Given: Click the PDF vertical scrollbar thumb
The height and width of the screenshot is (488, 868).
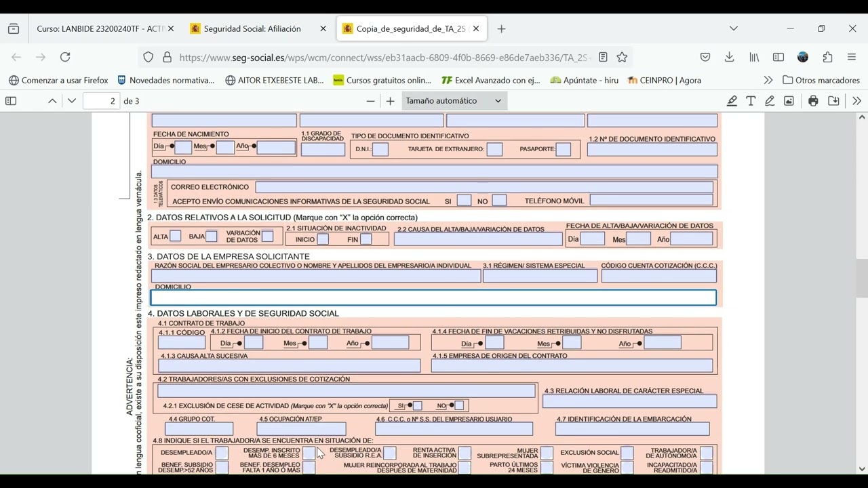Looking at the screenshot, I should point(862,279).
